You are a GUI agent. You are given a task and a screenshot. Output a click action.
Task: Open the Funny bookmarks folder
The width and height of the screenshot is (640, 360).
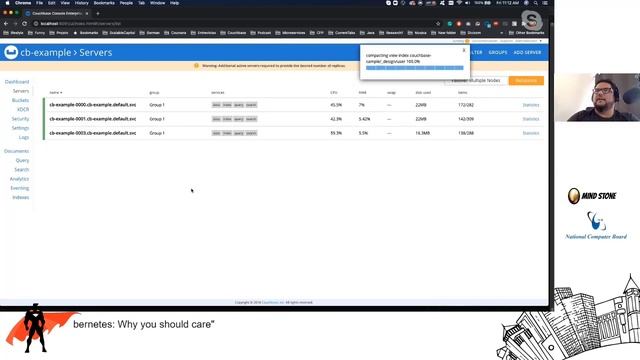[x=36, y=33]
